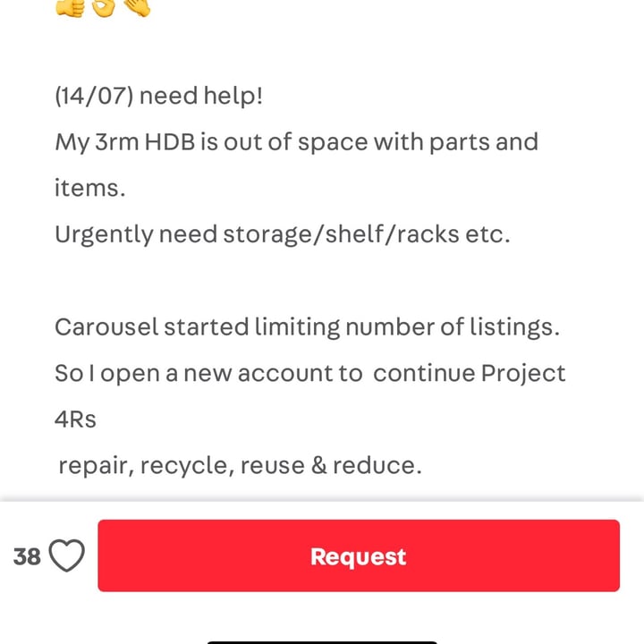Tap the waving hand emoji
The height and width of the screenshot is (644, 644).
pyautogui.click(x=137, y=8)
